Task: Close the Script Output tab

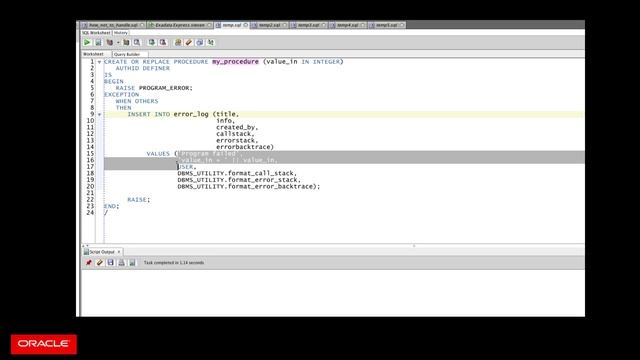Action: click(119, 252)
